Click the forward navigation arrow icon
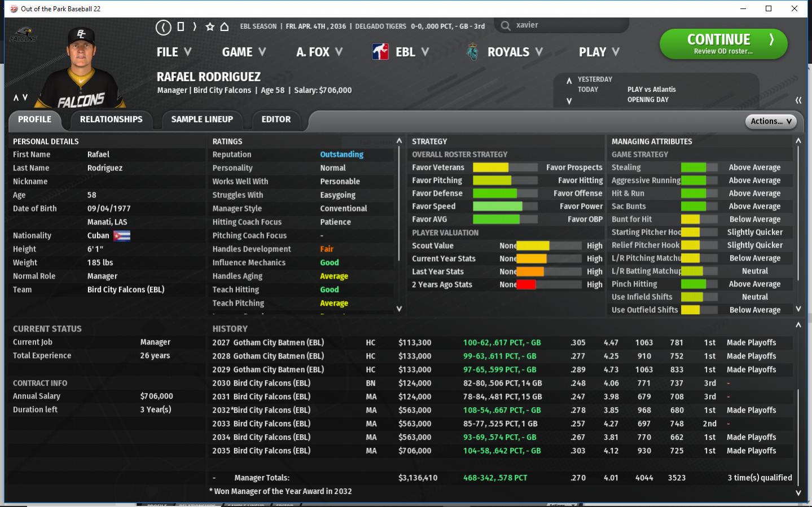Viewport: 812px width, 507px height. (x=195, y=27)
